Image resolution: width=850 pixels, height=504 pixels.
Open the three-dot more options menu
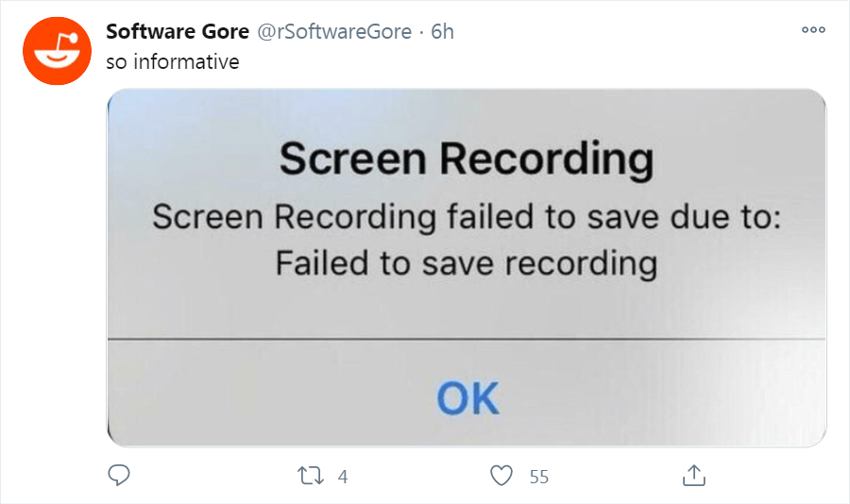tap(813, 30)
